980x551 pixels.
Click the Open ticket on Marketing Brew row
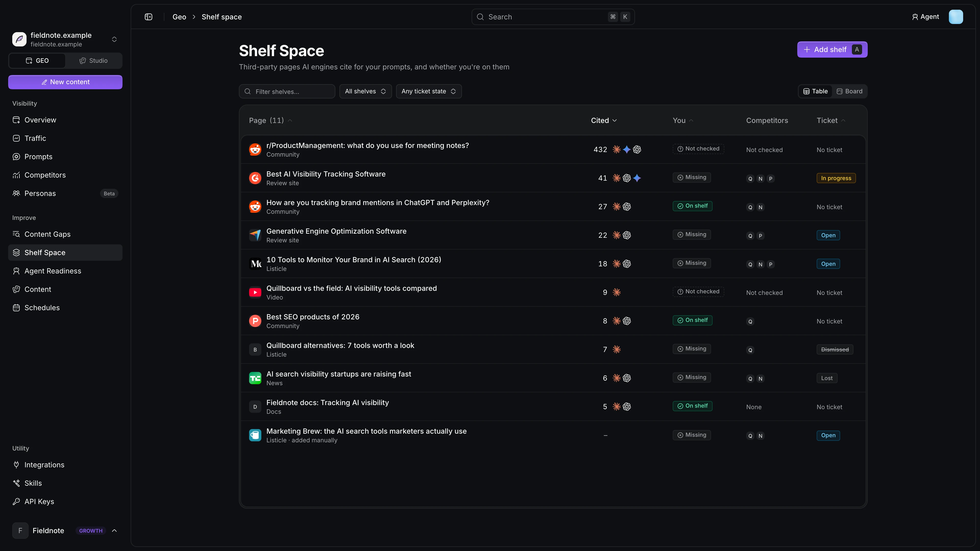coord(828,435)
